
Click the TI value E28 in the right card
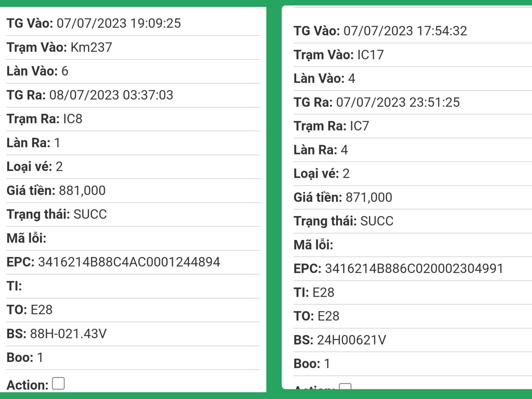coord(323,293)
